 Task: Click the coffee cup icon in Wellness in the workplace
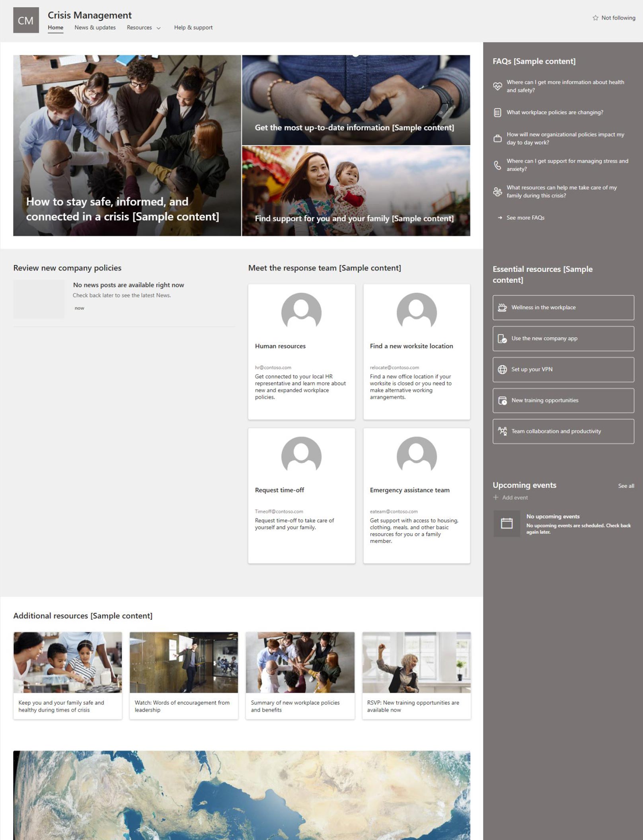503,307
